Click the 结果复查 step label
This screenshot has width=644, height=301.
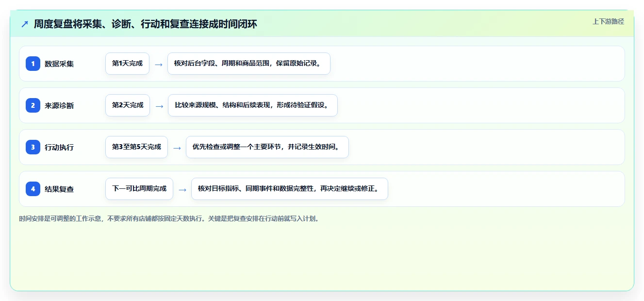[x=59, y=189]
